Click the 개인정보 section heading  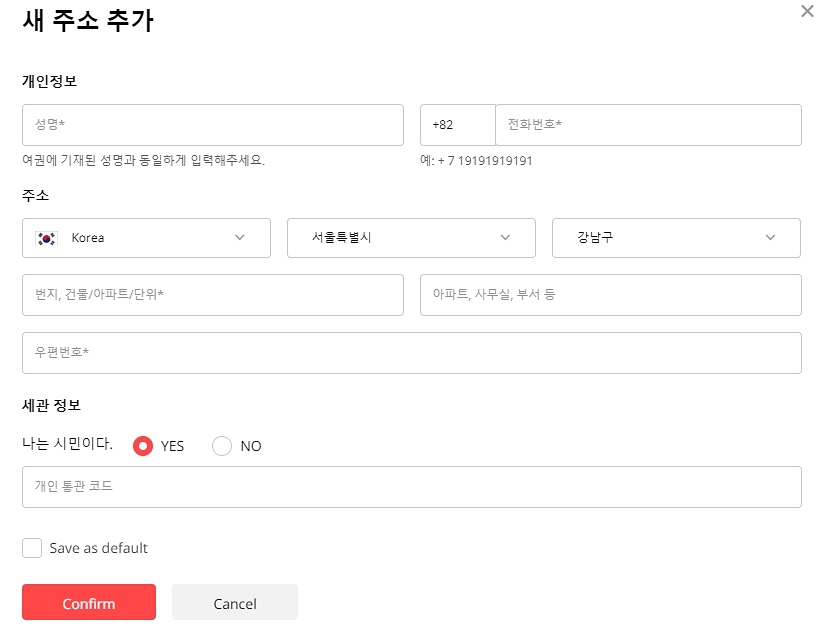[x=49, y=81]
